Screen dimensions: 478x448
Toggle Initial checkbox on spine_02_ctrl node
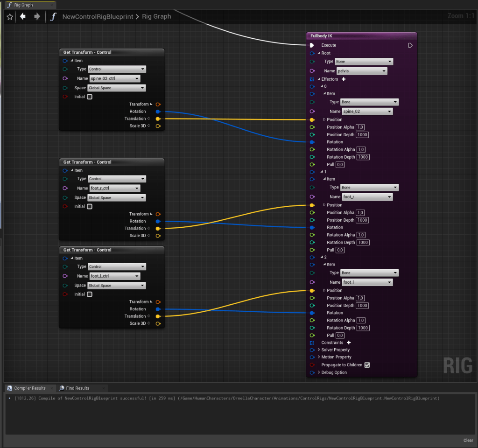pos(90,97)
